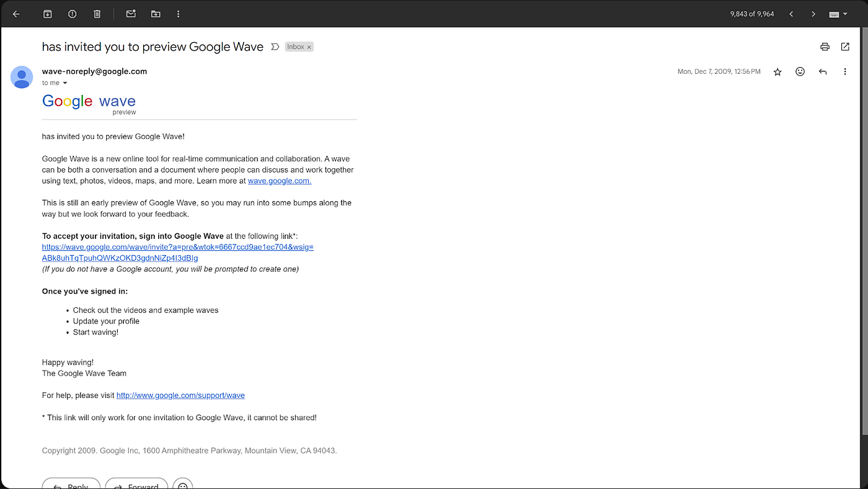Click the email subject heading

tap(153, 47)
